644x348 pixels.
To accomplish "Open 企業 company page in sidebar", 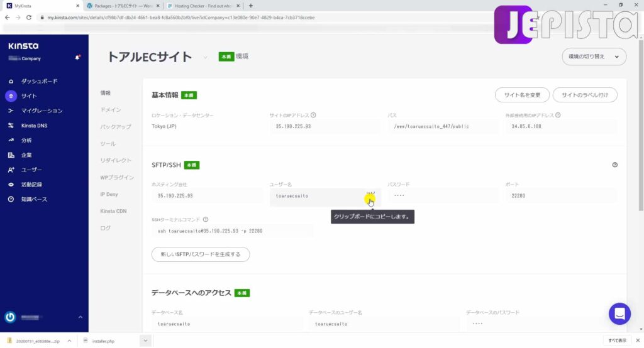I will 26,155.
